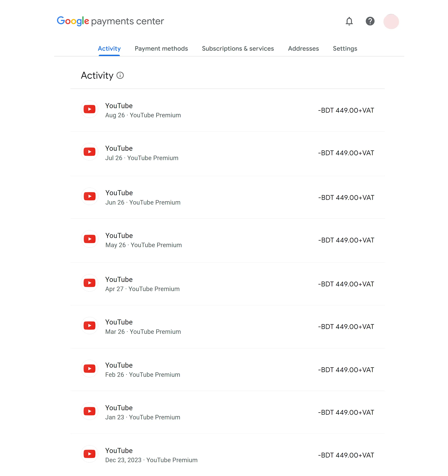Viewport: 448px width, 476px height.
Task: Click the YouTube icon on the Aug 26 transaction
Action: pyautogui.click(x=89, y=109)
